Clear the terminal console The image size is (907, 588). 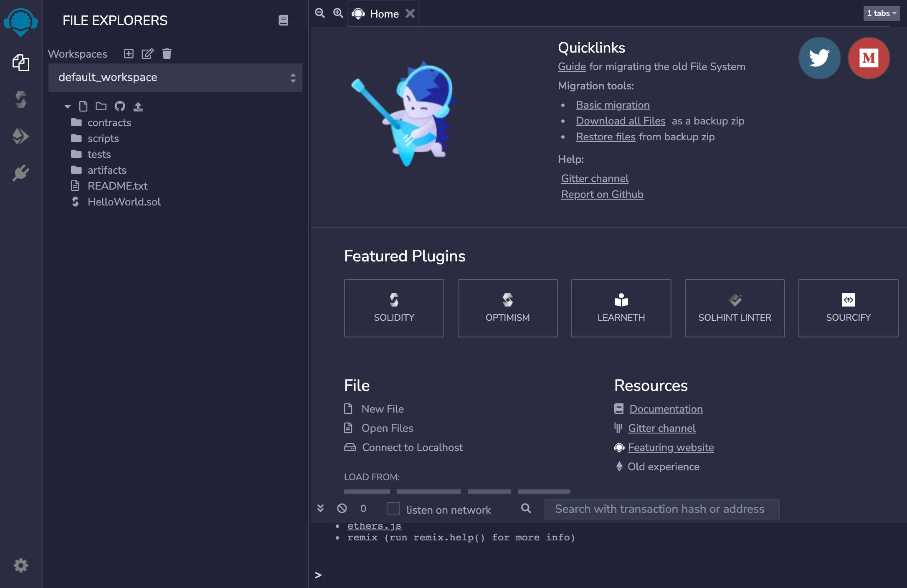coord(342,508)
